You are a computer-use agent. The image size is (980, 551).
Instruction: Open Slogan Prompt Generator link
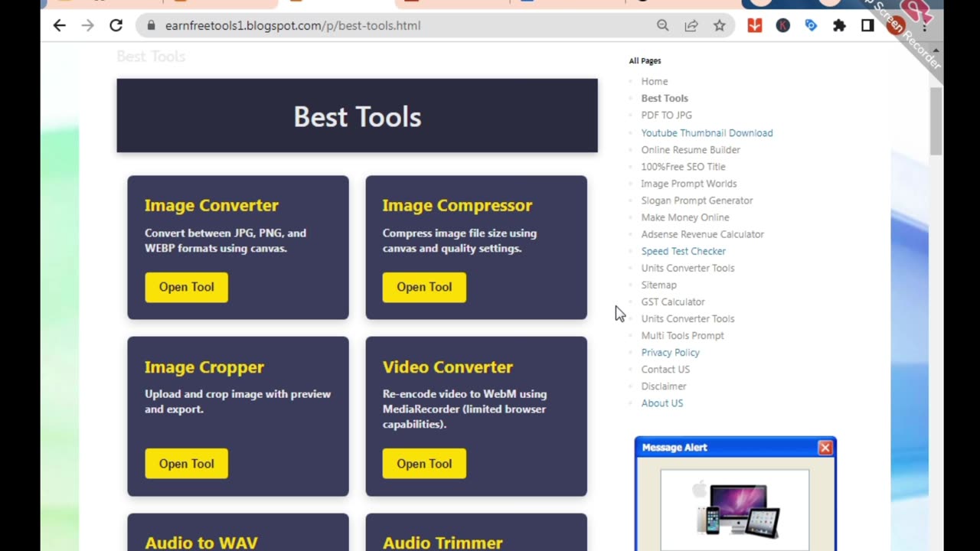point(697,201)
